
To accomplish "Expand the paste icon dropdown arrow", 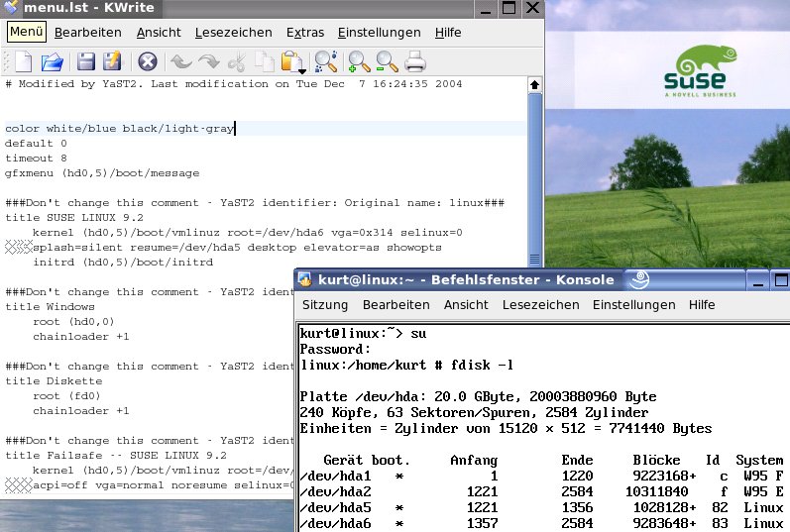I will [301, 69].
